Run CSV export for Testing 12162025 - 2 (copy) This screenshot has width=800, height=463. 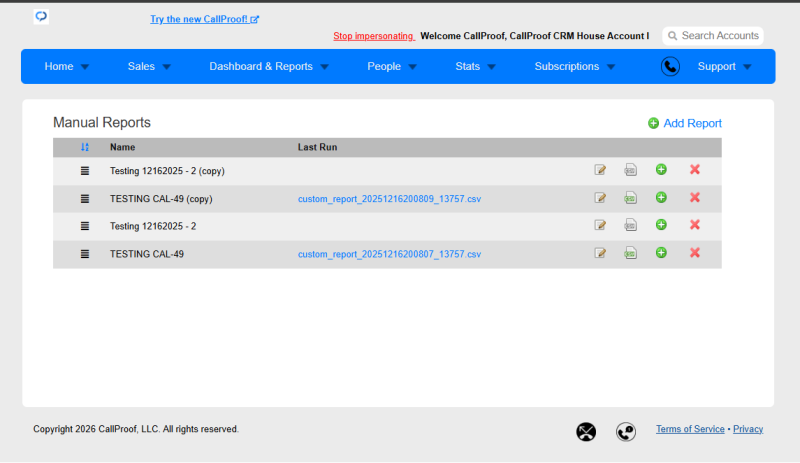point(631,170)
